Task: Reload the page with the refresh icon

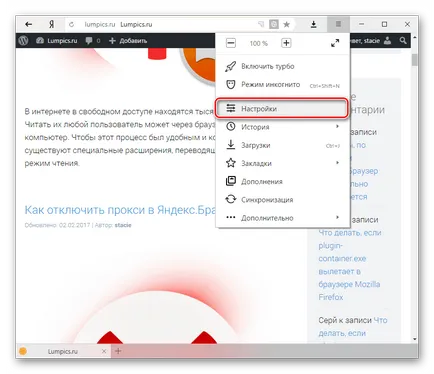Action: (x=71, y=24)
